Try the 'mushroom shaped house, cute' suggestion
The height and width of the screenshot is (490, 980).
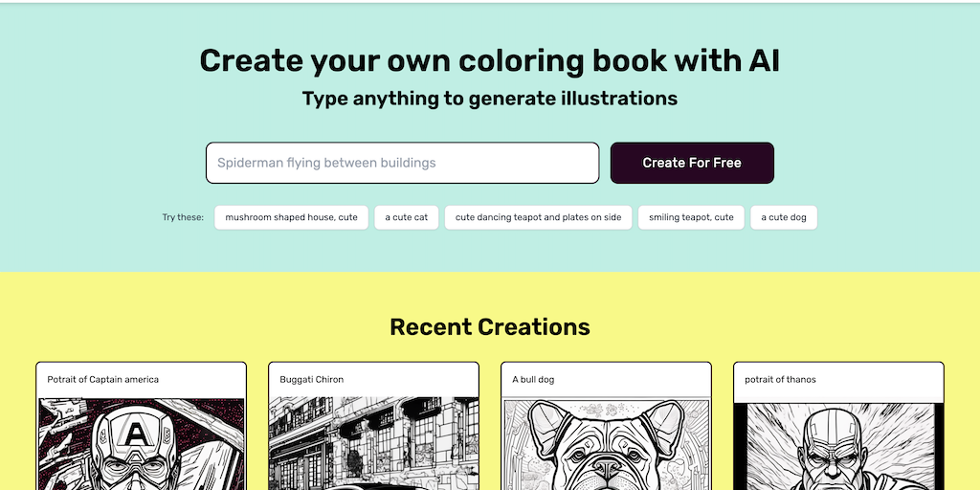pos(291,217)
